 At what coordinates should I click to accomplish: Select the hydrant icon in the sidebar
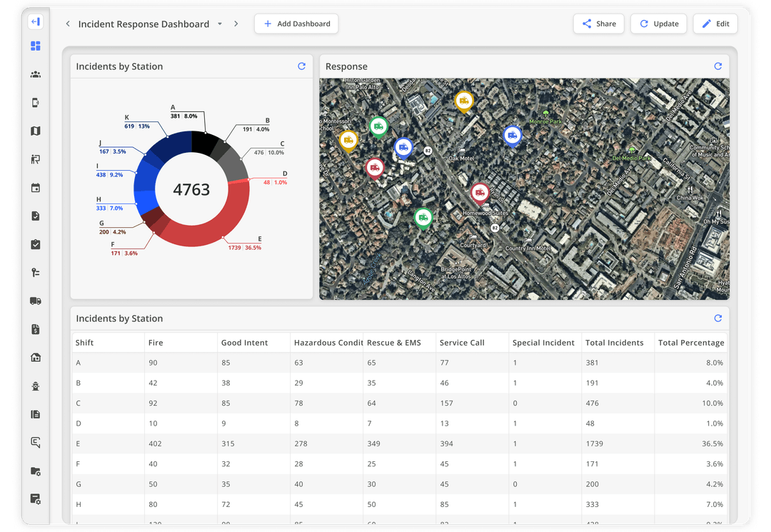coord(35,386)
